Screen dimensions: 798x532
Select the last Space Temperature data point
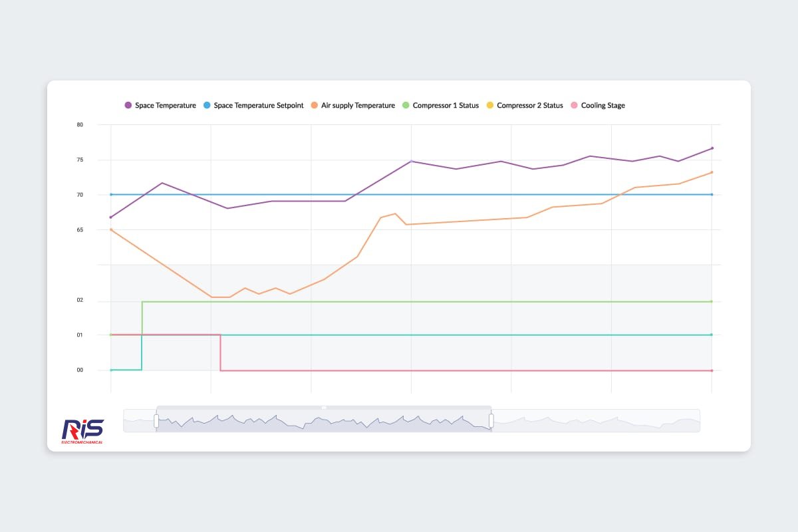pos(712,148)
